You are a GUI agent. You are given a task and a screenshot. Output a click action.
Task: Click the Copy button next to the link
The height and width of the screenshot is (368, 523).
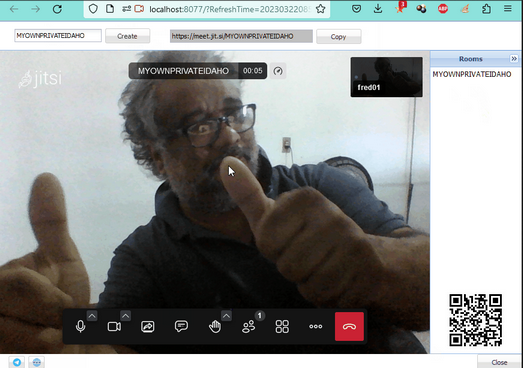tap(339, 36)
